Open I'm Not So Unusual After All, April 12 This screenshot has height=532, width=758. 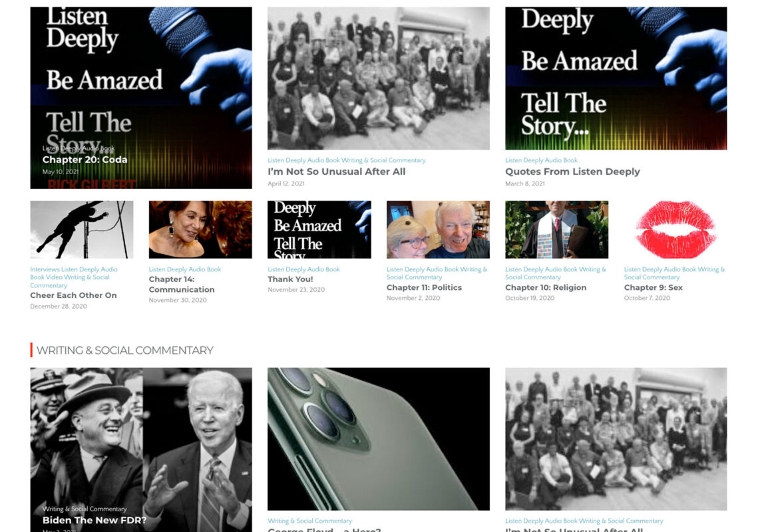coord(337,172)
